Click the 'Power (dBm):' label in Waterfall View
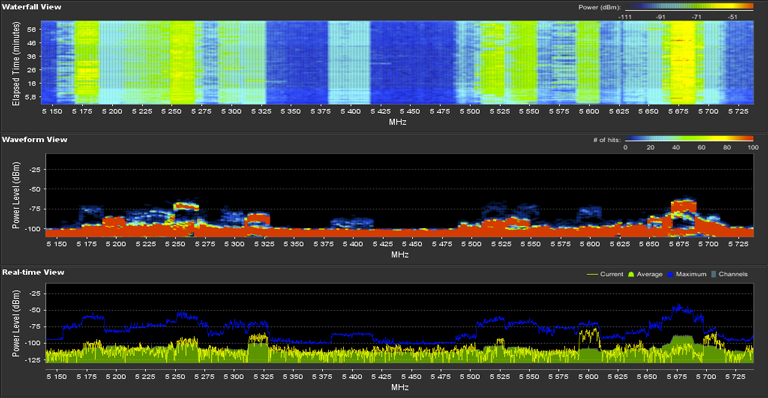Image resolution: width=768 pixels, height=398 pixels. (x=600, y=7)
